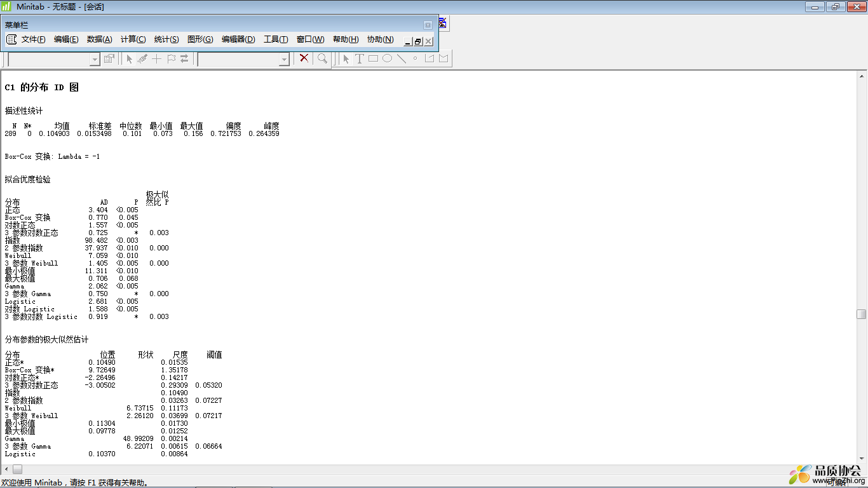
Task: Click the horizontal scrollbar thumb
Action: coord(17,469)
